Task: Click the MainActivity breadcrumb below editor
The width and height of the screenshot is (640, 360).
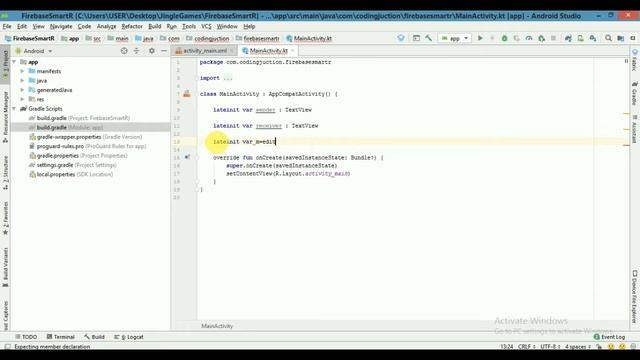Action: pos(217,326)
